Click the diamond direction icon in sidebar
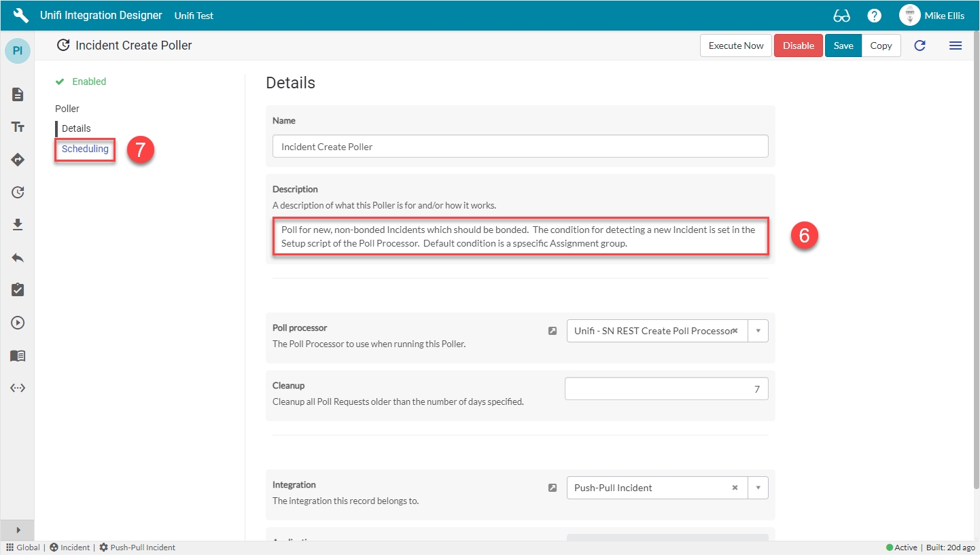 [x=18, y=160]
